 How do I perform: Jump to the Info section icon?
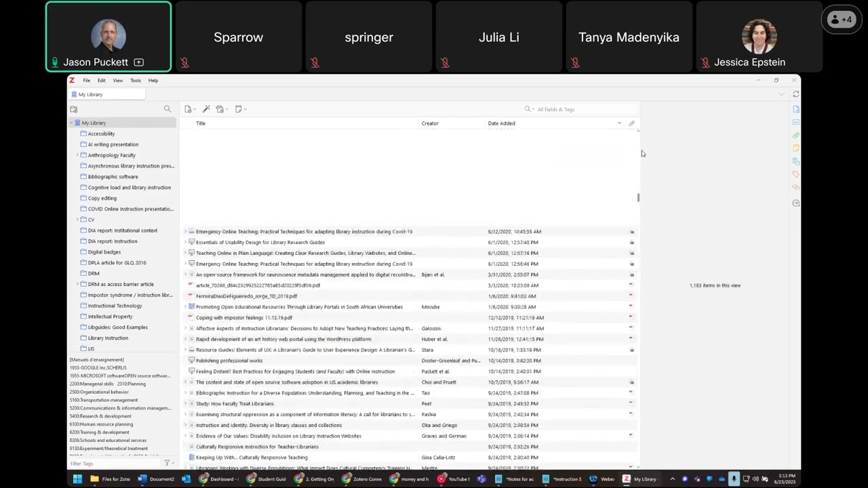[x=796, y=109]
